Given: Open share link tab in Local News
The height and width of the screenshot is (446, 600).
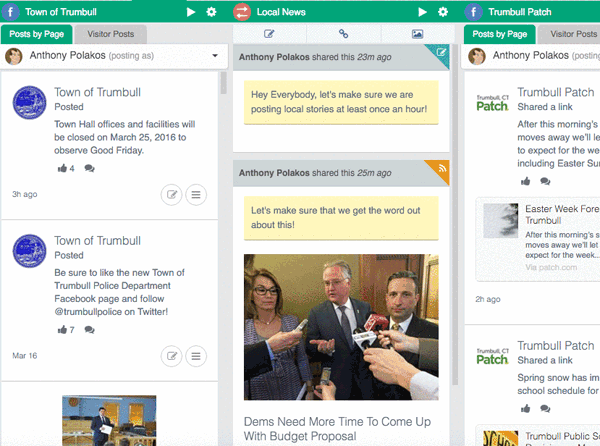Looking at the screenshot, I should [343, 34].
